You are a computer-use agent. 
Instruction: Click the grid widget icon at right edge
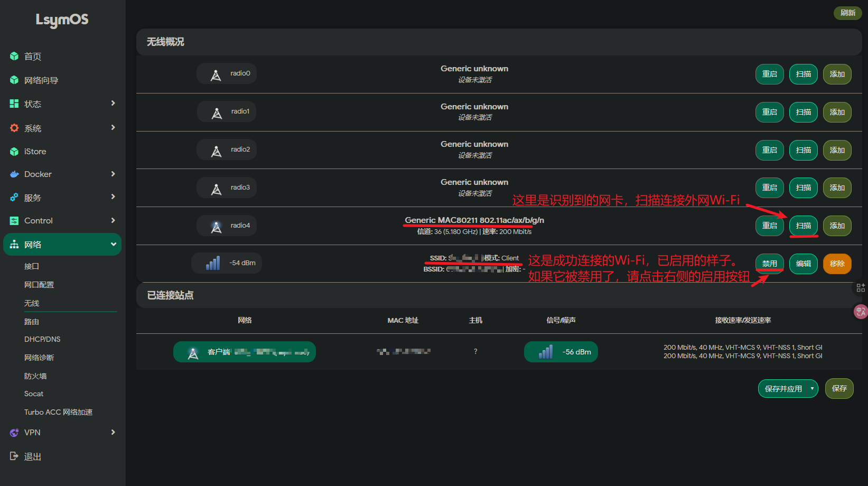tap(861, 287)
